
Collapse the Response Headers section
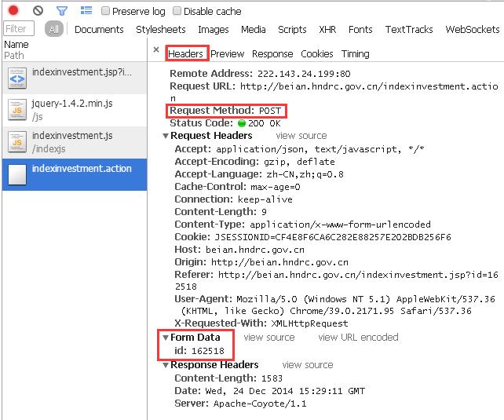166,365
